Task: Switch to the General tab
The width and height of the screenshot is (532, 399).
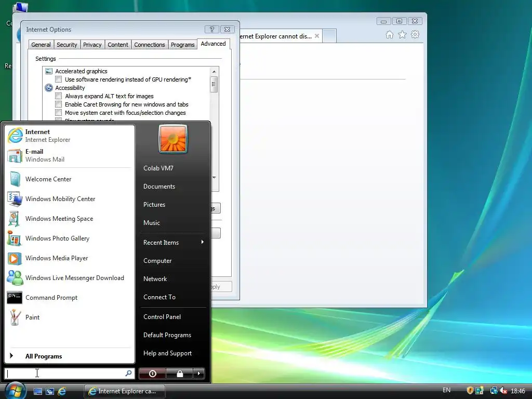Action: [x=41, y=45]
